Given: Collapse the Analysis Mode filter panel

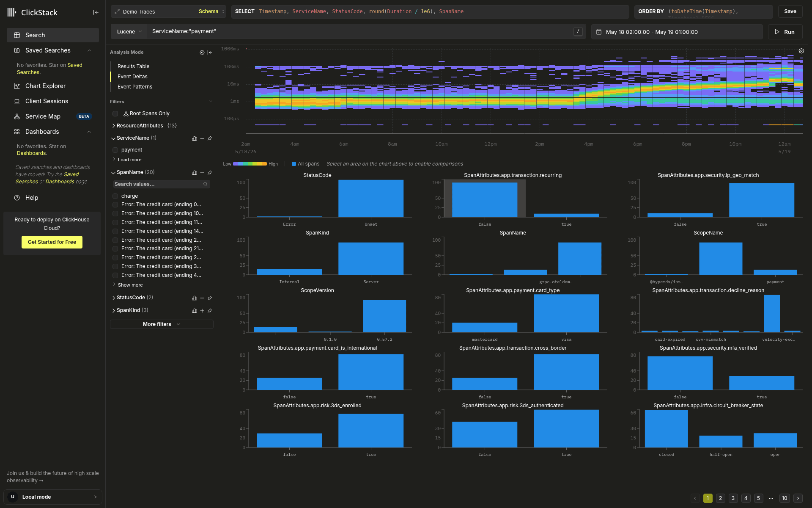Looking at the screenshot, I should pyautogui.click(x=210, y=52).
